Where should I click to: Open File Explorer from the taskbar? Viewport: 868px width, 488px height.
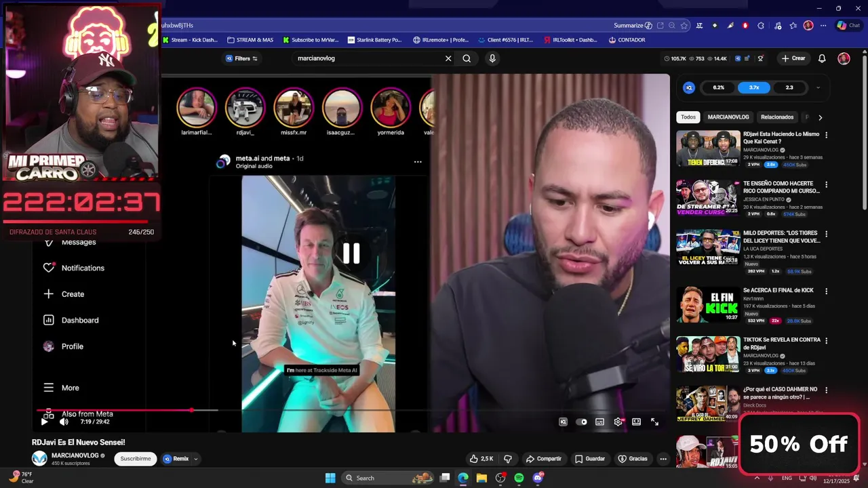click(481, 478)
